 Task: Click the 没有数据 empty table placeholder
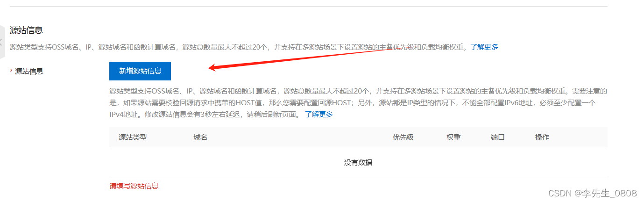358,163
